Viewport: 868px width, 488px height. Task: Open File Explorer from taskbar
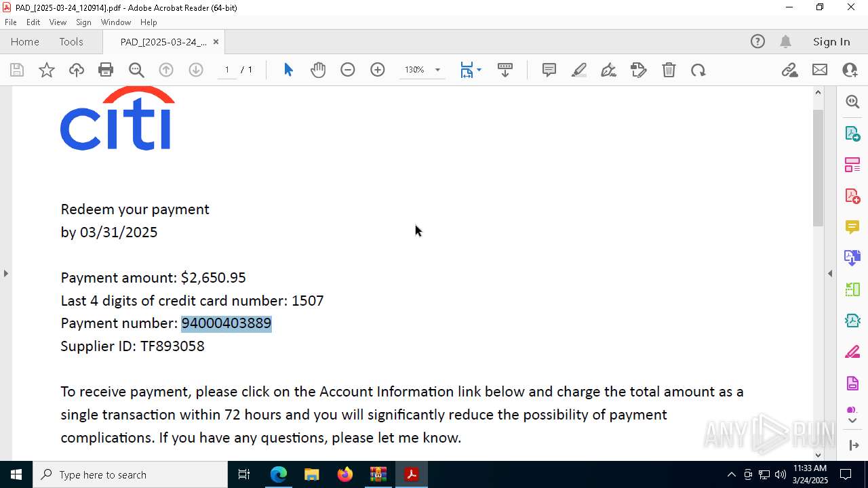click(312, 474)
